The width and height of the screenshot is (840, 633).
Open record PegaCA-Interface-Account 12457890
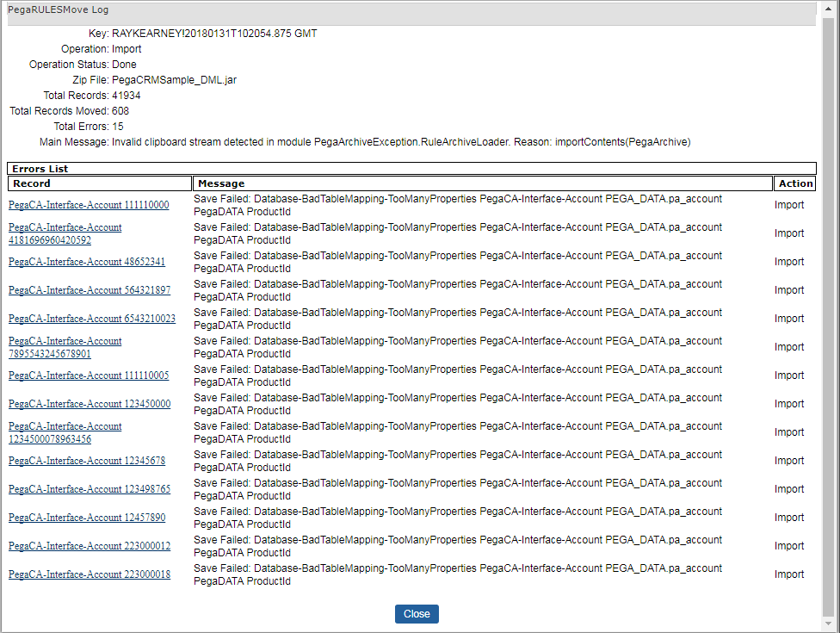click(87, 518)
